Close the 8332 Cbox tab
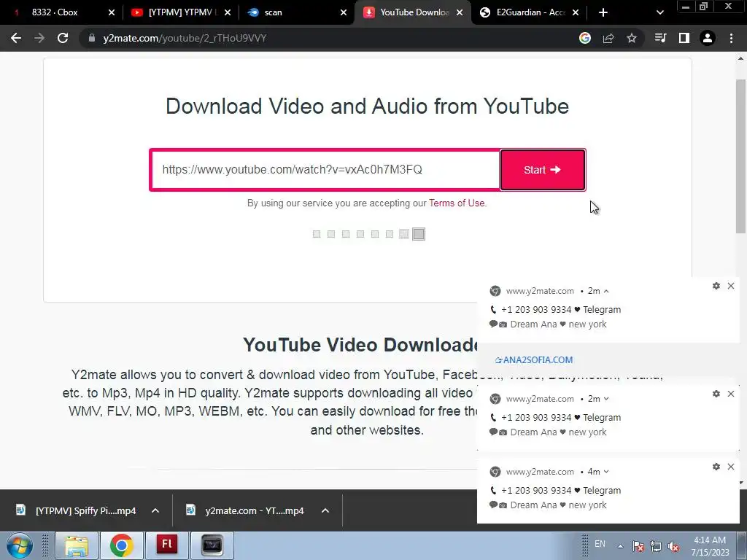 coord(112,12)
